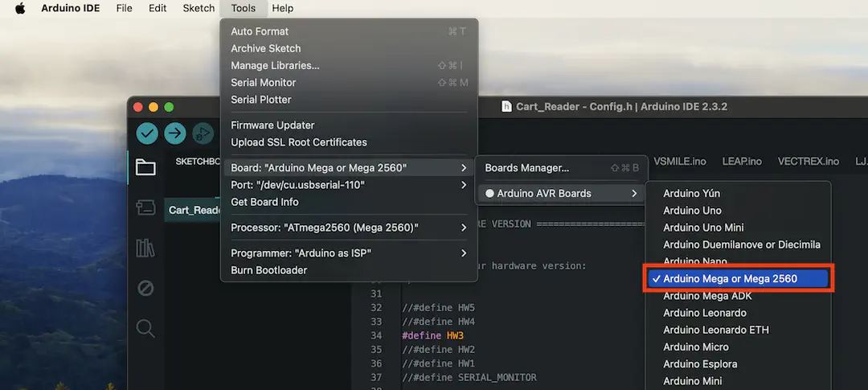
Task: Open Serial Plotter from the menu
Action: [349, 100]
